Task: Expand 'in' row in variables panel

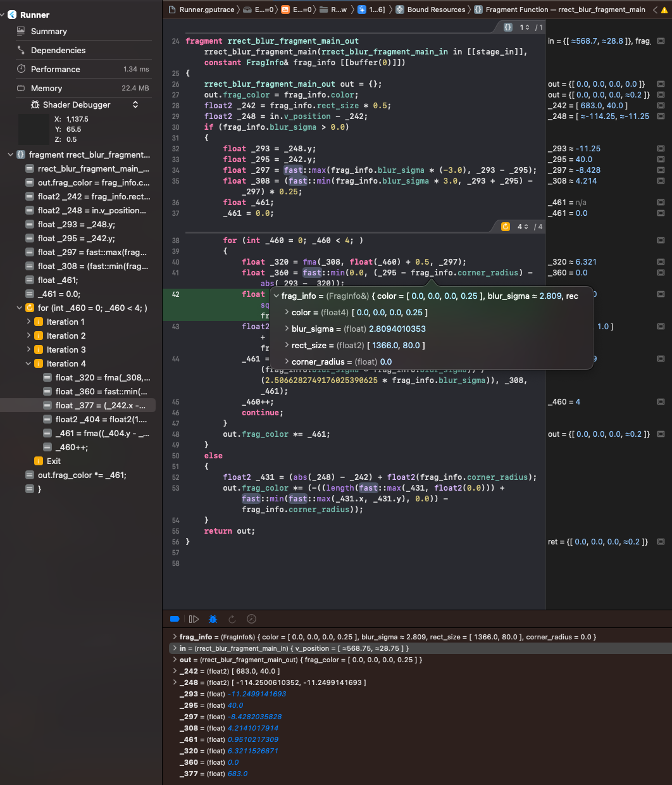Action: point(175,648)
